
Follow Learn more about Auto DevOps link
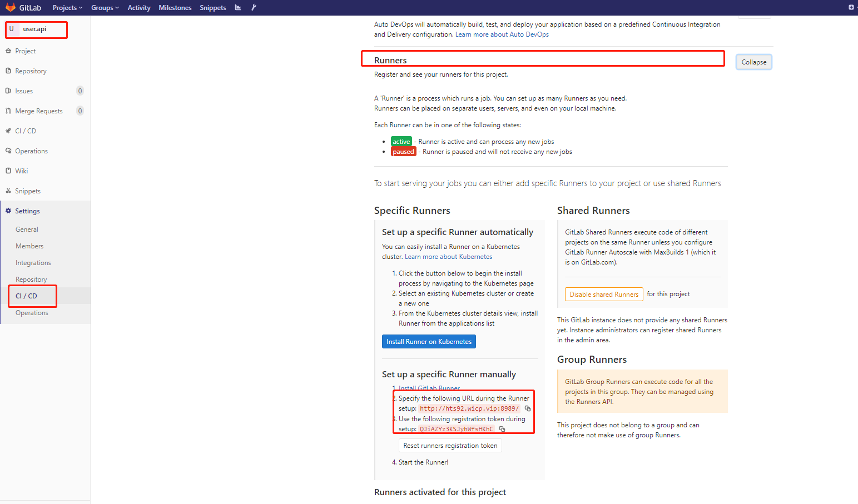point(502,34)
